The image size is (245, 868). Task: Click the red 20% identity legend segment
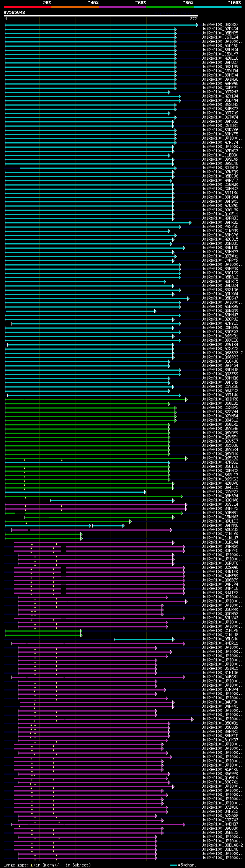point(27,7)
